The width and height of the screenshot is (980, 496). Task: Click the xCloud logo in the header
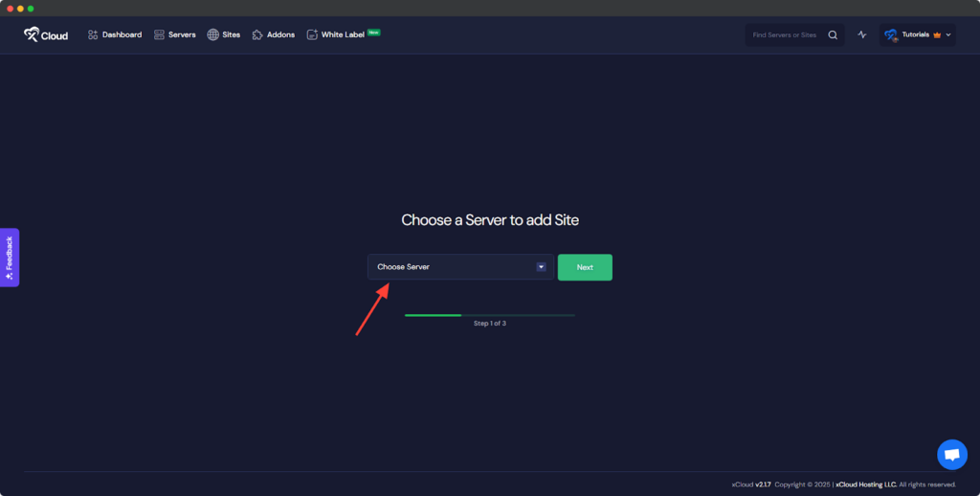46,34
